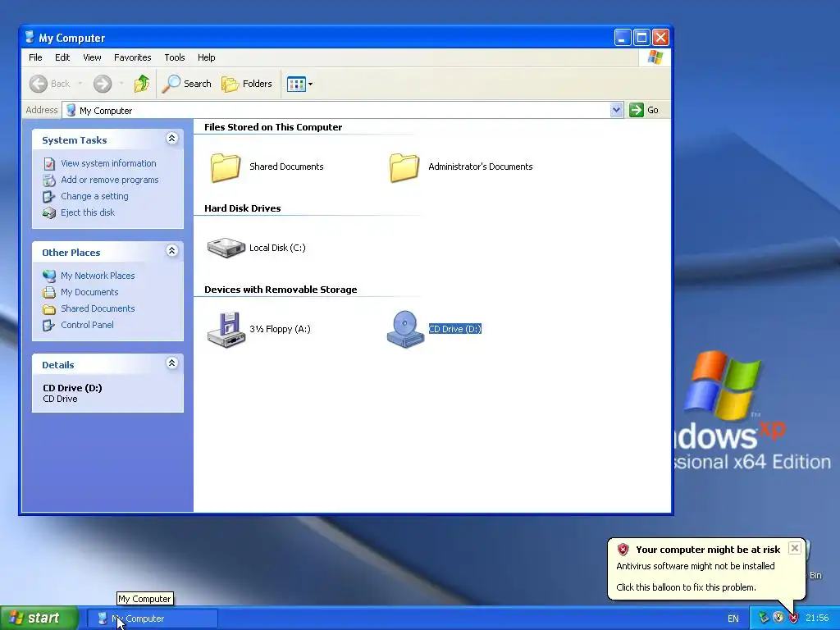Image resolution: width=840 pixels, height=630 pixels.
Task: Click the middle system tray icon
Action: coord(778,619)
